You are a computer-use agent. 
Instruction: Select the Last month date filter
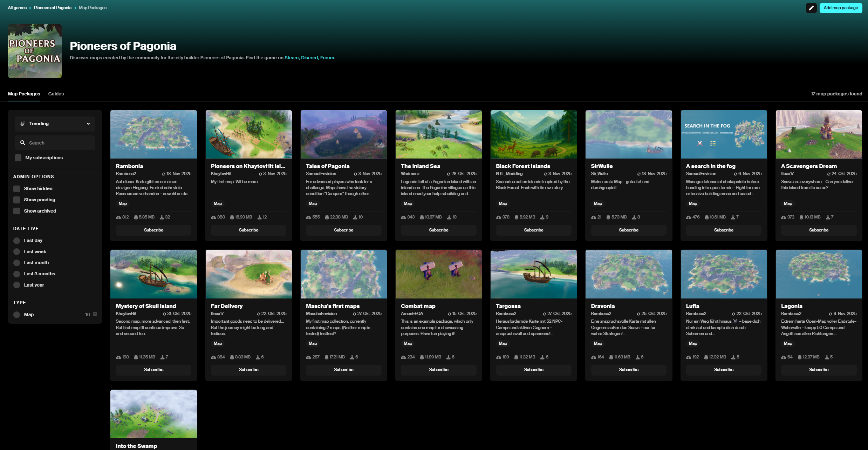(17, 263)
